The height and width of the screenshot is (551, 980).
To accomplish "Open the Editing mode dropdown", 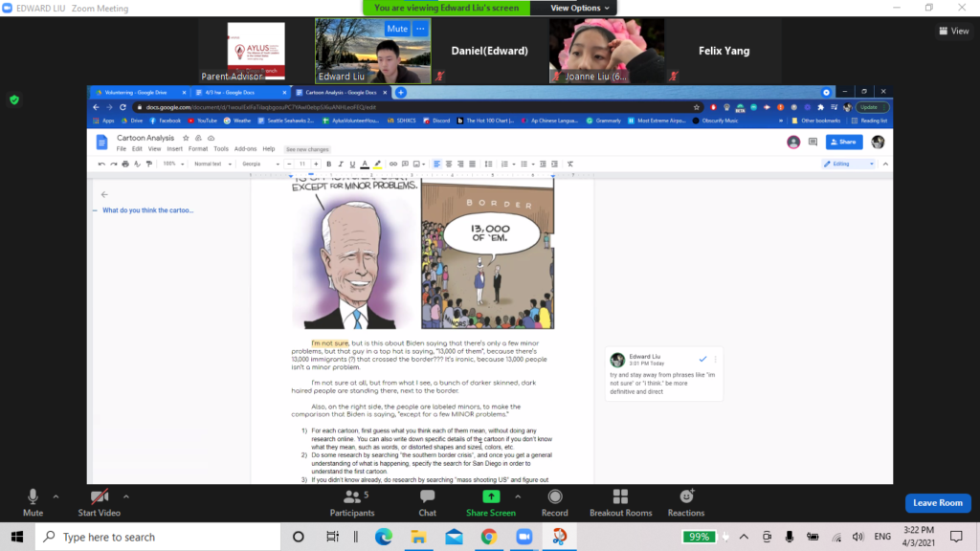I will (x=848, y=164).
